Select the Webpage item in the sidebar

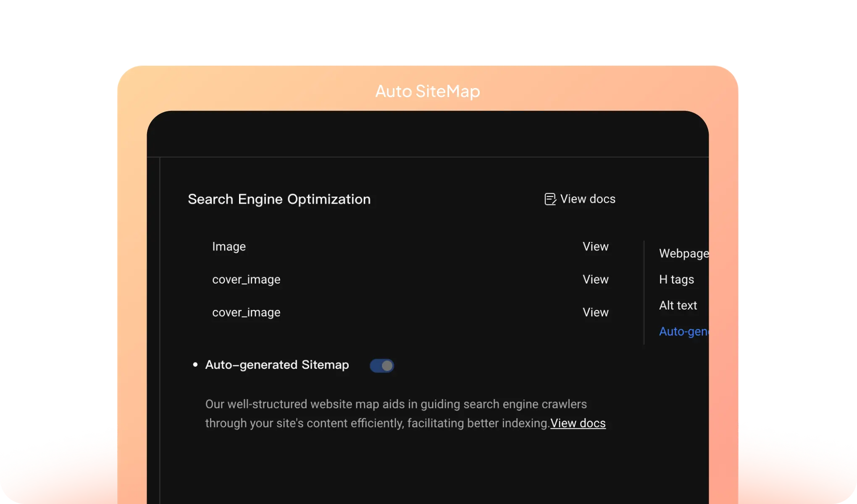point(684,253)
